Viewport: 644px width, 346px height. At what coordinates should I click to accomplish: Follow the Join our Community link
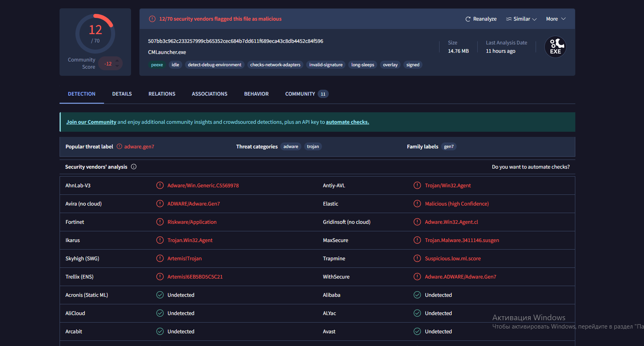(x=91, y=122)
